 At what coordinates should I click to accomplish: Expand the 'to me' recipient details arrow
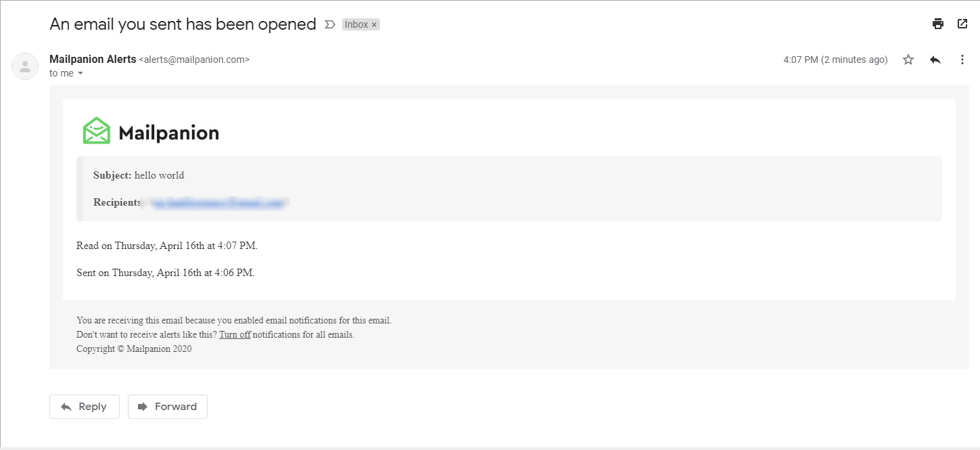tap(80, 73)
